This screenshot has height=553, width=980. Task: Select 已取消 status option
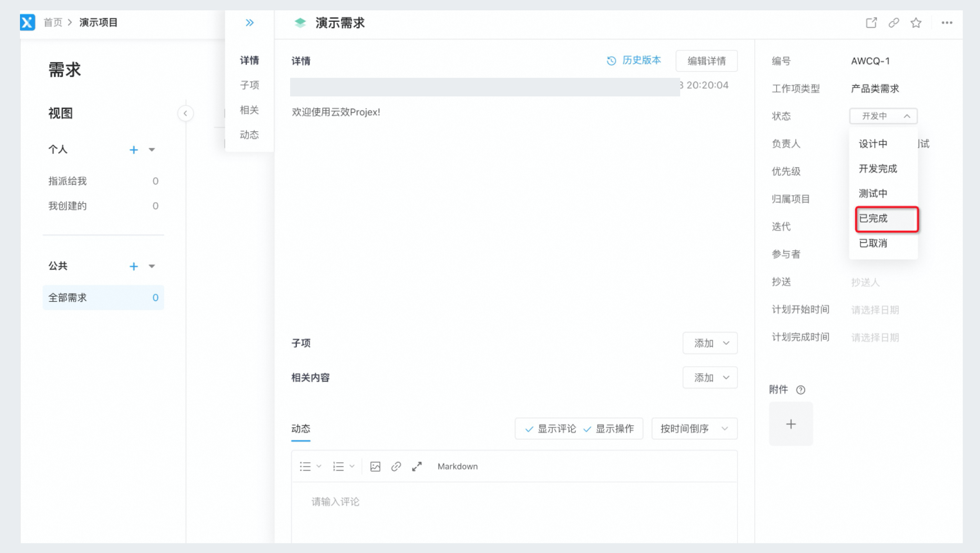[884, 243]
